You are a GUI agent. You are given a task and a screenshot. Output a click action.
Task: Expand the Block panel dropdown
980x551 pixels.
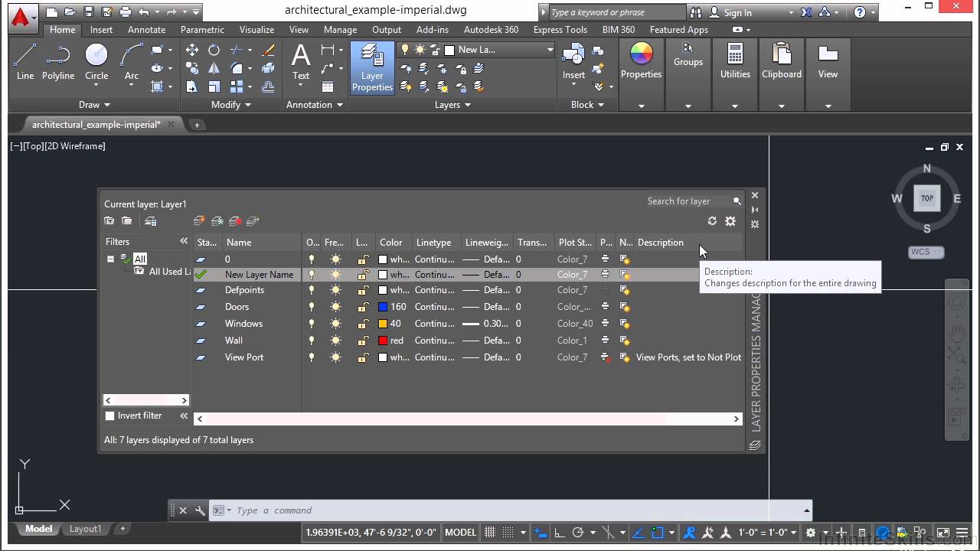(x=587, y=105)
